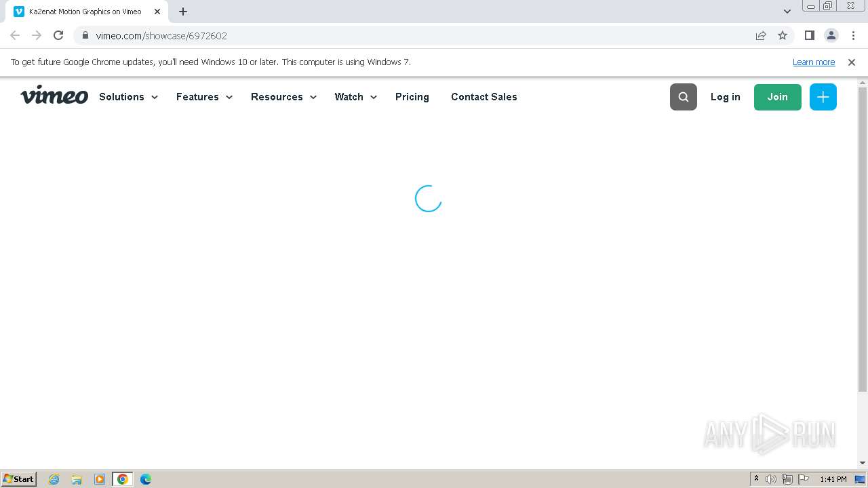The width and height of the screenshot is (868, 488).
Task: Dismiss the Chrome update notification bar
Action: point(852,62)
